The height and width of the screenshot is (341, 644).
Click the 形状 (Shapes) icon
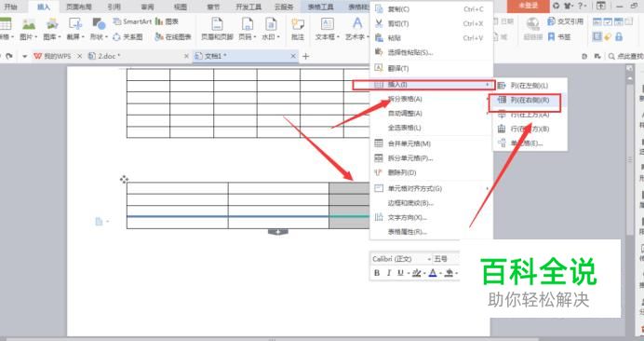pyautogui.click(x=99, y=24)
